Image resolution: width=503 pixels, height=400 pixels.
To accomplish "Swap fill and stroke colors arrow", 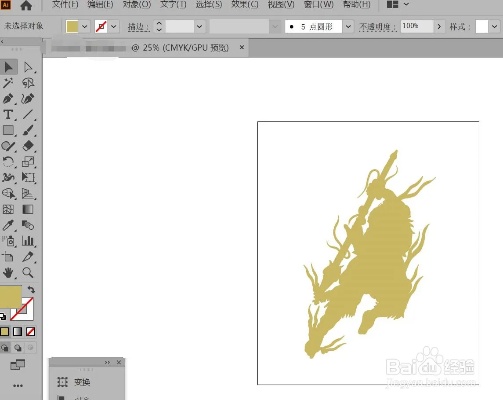I will [31, 289].
